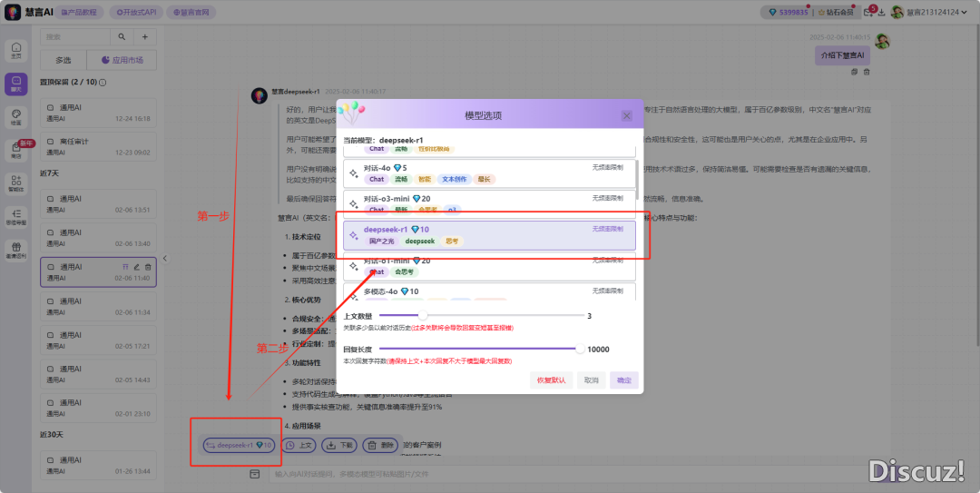980x493 pixels.
Task: Click the search magnifier icon
Action: click(x=122, y=37)
